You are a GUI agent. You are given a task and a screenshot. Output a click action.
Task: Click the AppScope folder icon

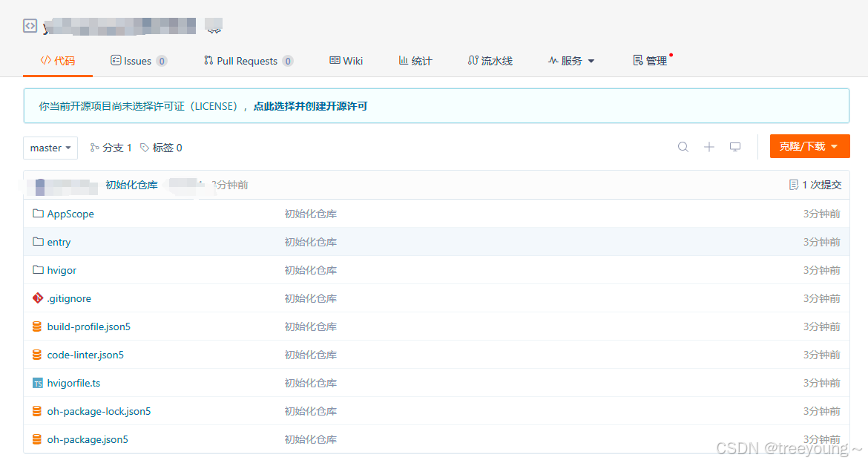[x=38, y=213]
